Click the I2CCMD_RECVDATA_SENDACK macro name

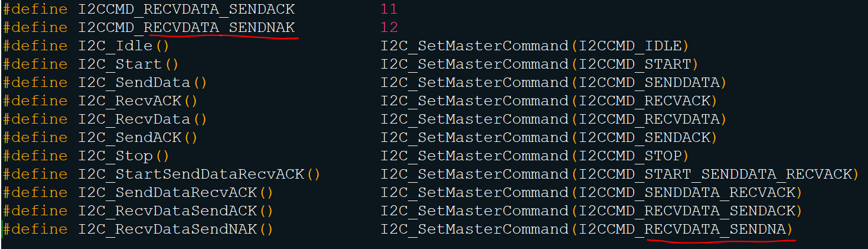[x=186, y=9]
